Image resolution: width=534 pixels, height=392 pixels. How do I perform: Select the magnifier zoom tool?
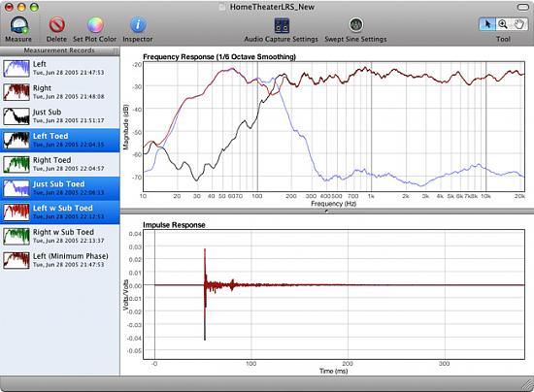click(503, 24)
